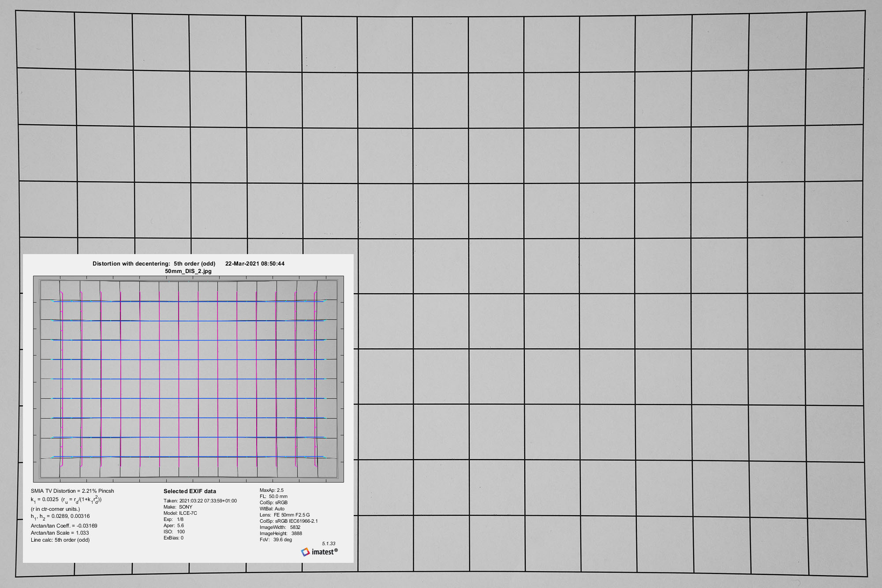Image resolution: width=882 pixels, height=588 pixels.
Task: Click the 50mm_DIS_2.jpg filename label
Action: click(188, 271)
